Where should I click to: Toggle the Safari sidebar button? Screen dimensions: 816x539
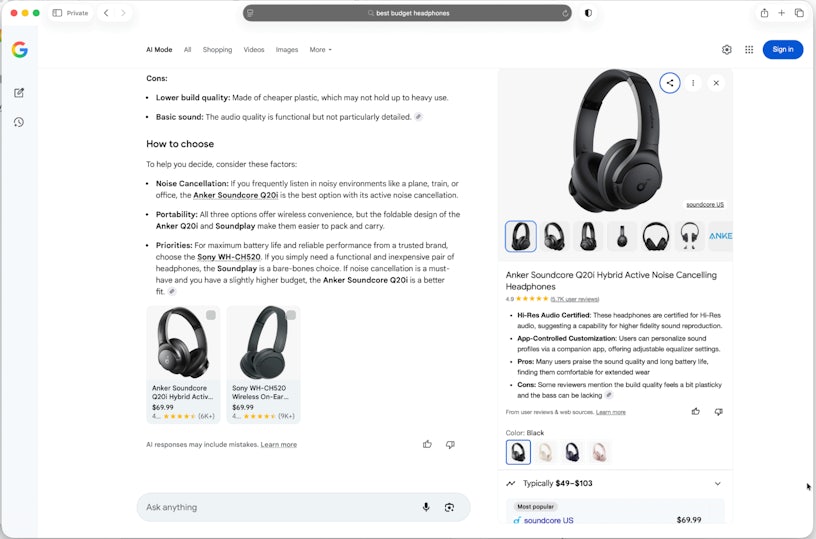point(57,13)
